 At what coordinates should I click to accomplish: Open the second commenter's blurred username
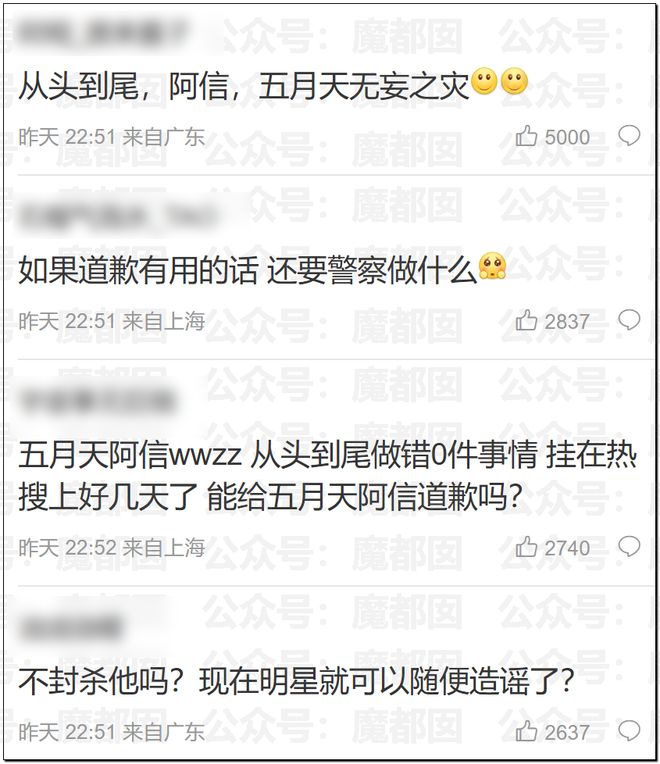(118, 214)
